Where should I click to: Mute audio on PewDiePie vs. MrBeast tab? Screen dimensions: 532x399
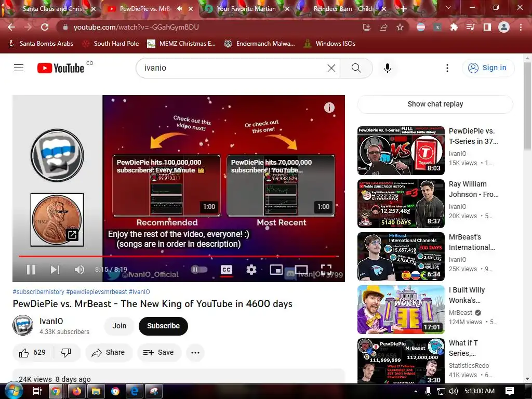(x=179, y=9)
